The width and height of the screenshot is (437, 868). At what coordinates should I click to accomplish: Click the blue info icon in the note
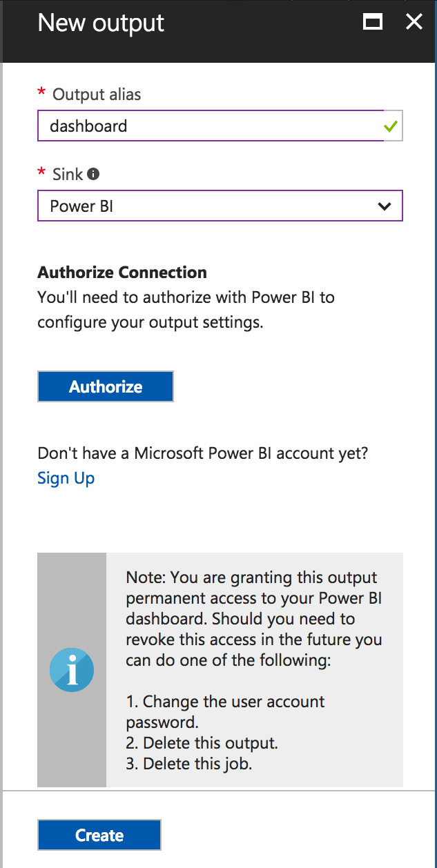(x=72, y=670)
